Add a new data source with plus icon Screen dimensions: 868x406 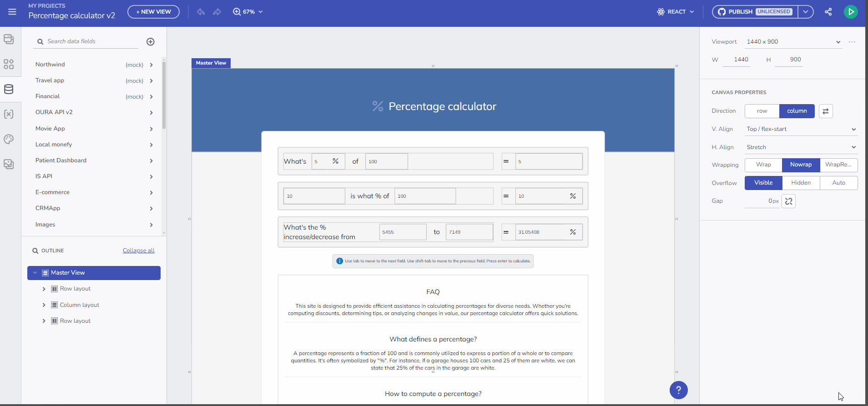click(151, 42)
